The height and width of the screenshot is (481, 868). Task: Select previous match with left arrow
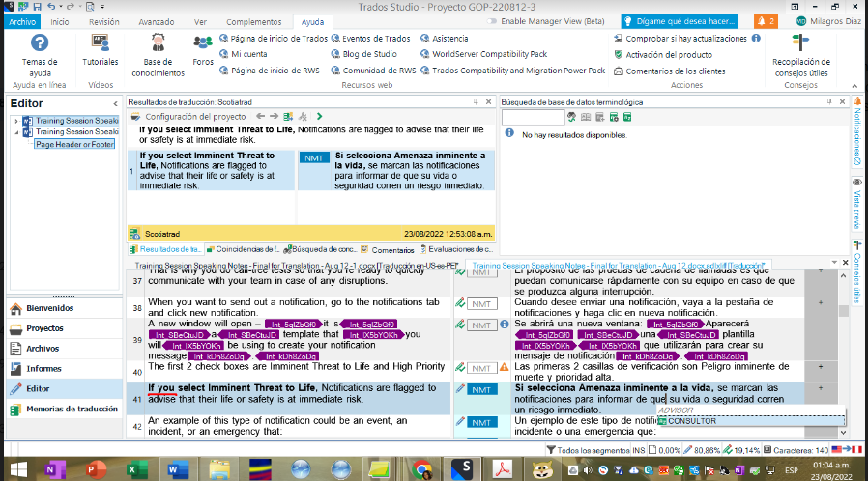[260, 116]
